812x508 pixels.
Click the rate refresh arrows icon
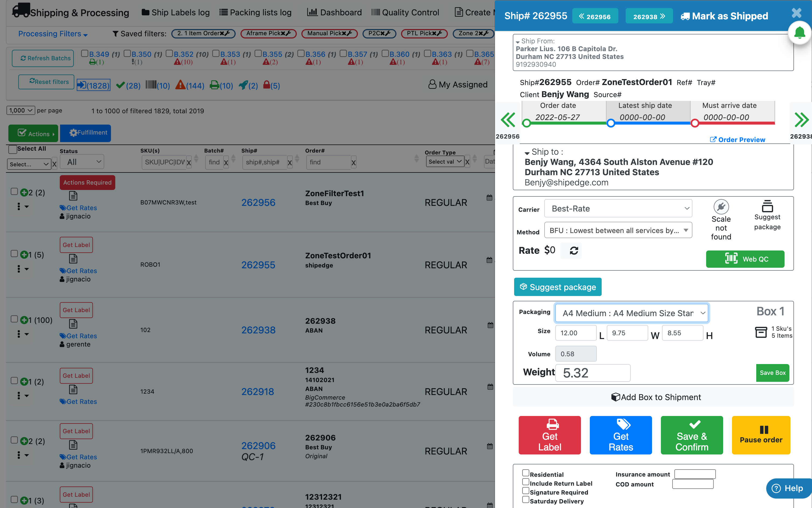[574, 250]
